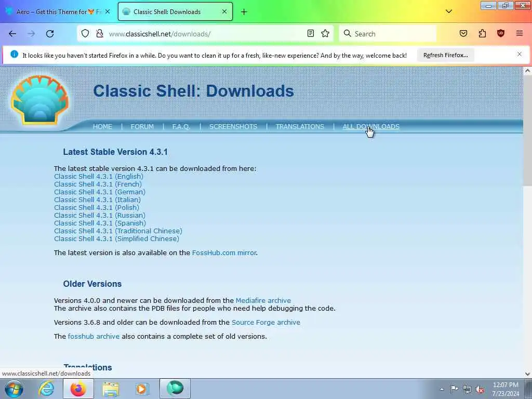Open a new tab with plus button

(x=244, y=12)
